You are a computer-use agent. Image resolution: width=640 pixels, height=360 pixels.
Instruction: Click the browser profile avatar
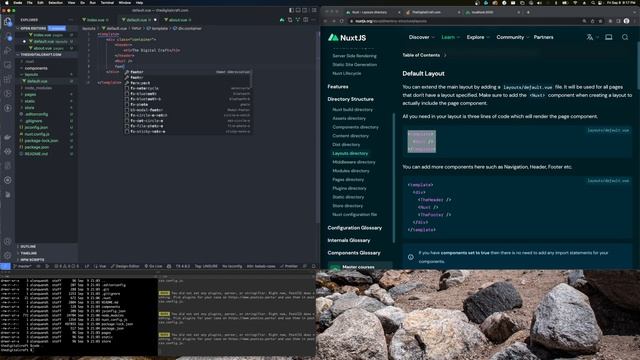(627, 21)
